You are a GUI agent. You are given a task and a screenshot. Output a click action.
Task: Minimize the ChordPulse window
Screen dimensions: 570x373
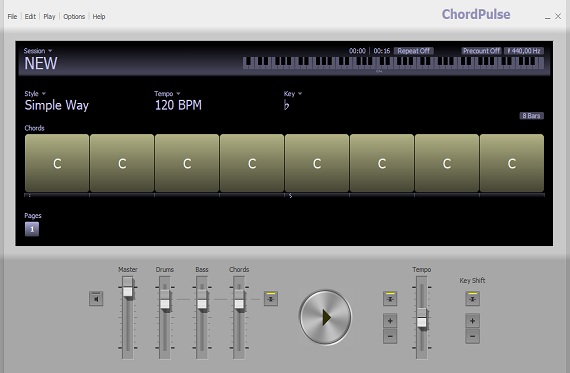(x=547, y=17)
